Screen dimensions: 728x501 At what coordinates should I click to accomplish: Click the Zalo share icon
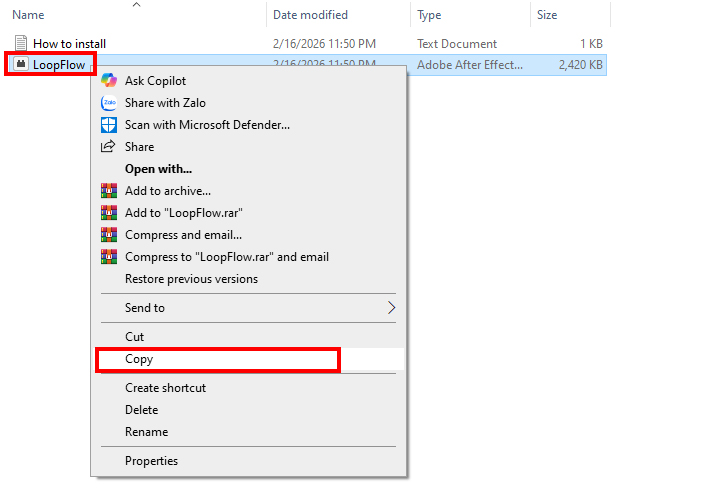109,103
